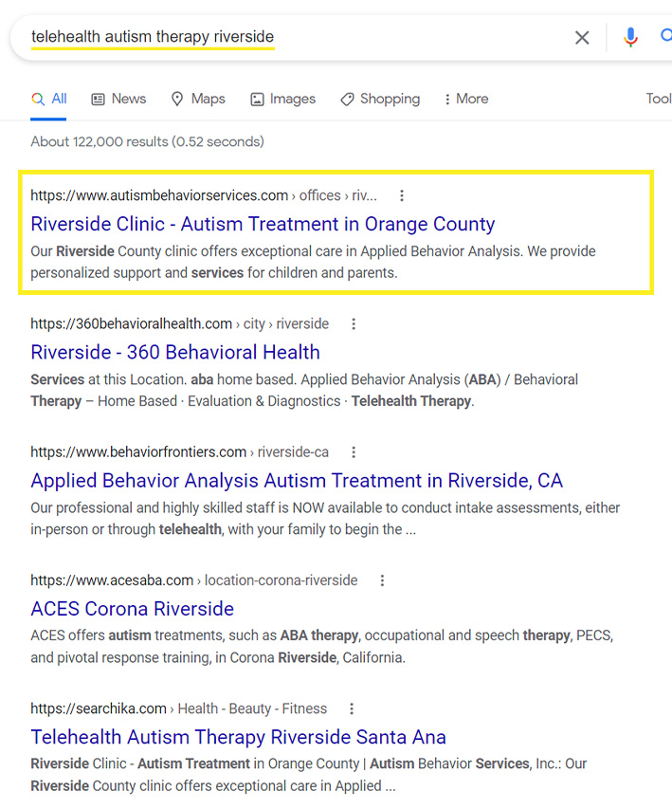672x809 pixels.
Task: Select the All results tab
Action: [49, 99]
